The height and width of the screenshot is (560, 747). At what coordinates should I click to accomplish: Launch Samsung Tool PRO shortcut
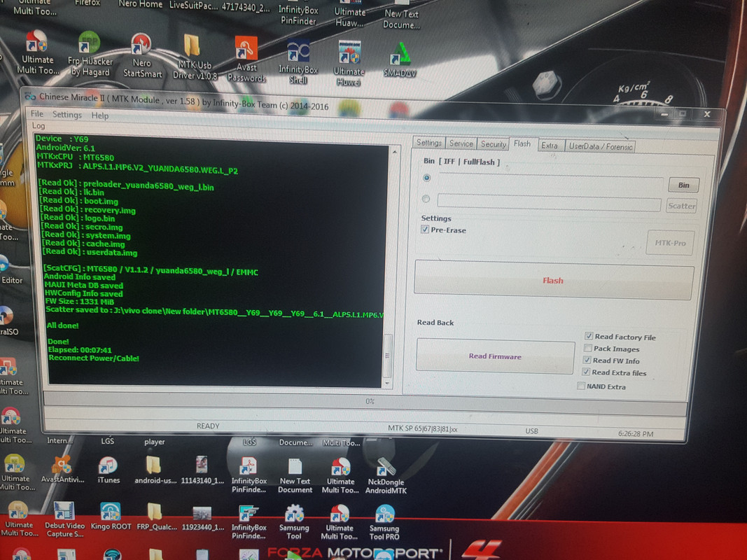384,522
